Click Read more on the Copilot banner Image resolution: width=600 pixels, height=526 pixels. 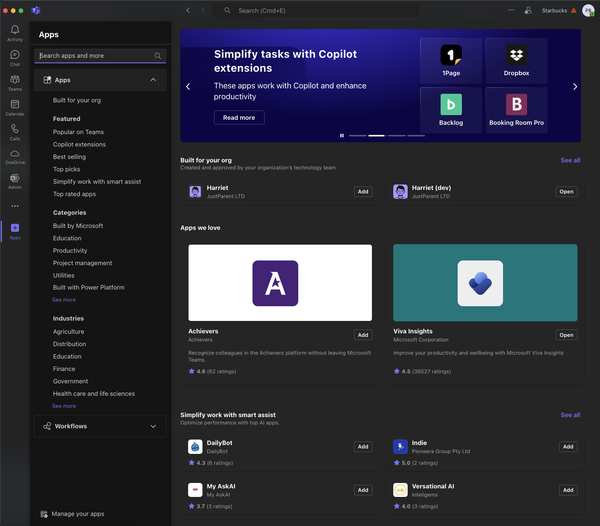239,117
